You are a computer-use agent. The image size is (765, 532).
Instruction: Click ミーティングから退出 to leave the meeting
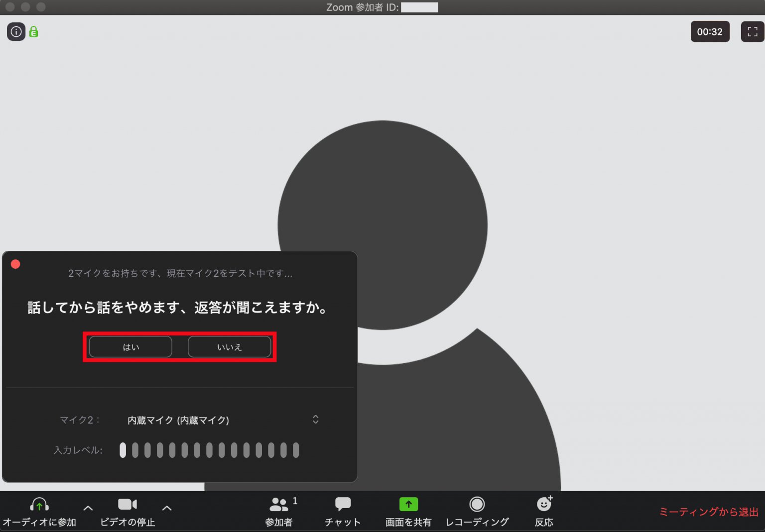point(708,511)
